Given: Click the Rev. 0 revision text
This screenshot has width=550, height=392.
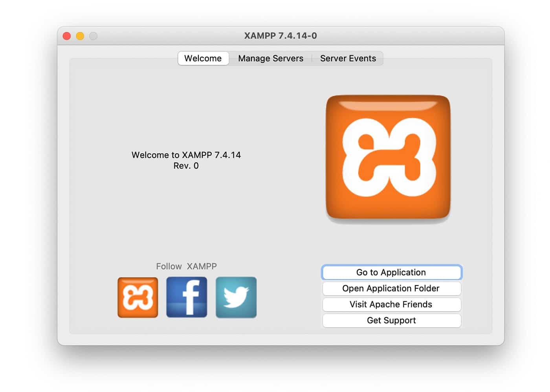Looking at the screenshot, I should tap(186, 166).
